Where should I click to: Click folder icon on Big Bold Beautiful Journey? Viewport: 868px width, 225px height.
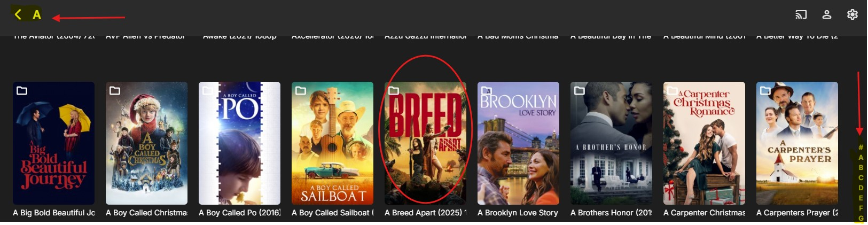click(22, 90)
